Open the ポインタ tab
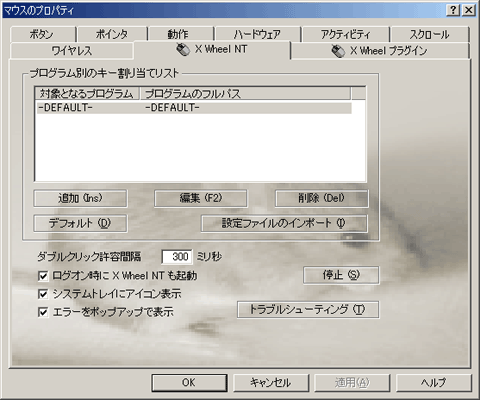This screenshot has width=480, height=400. pyautogui.click(x=112, y=34)
